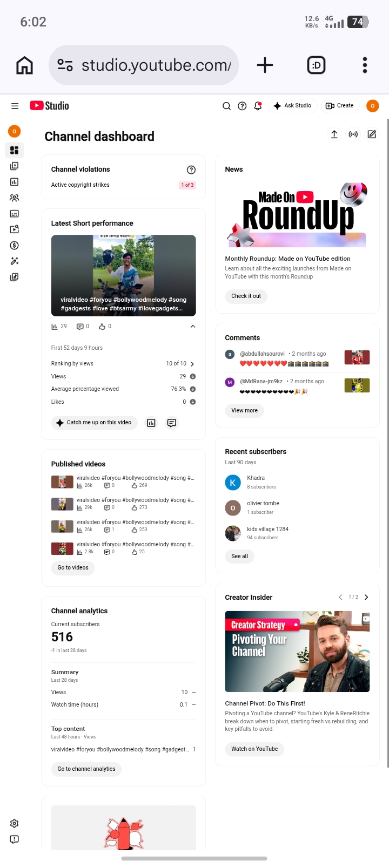Open the account avatar in the Studio header
Viewport: 389px width, 868px height.
tap(372, 106)
